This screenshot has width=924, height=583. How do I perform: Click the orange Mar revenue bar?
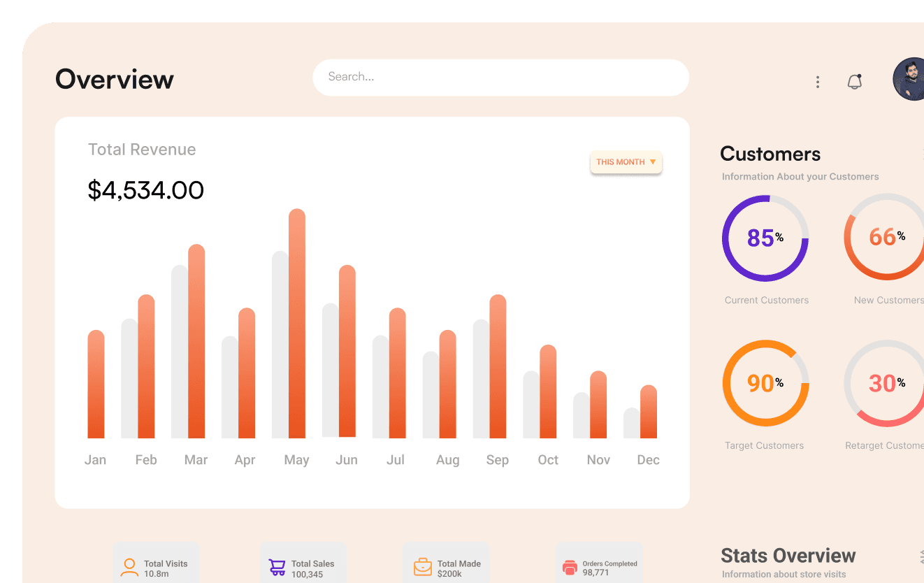(x=196, y=341)
